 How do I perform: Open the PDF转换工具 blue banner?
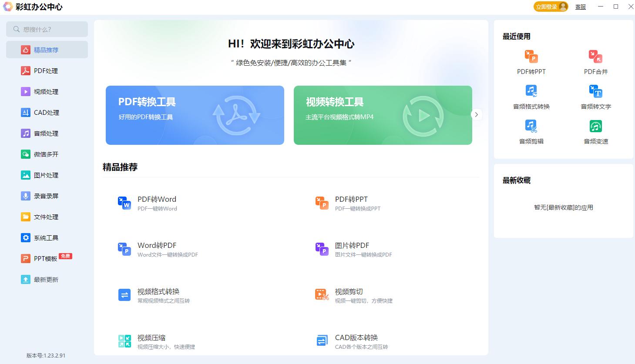[195, 115]
